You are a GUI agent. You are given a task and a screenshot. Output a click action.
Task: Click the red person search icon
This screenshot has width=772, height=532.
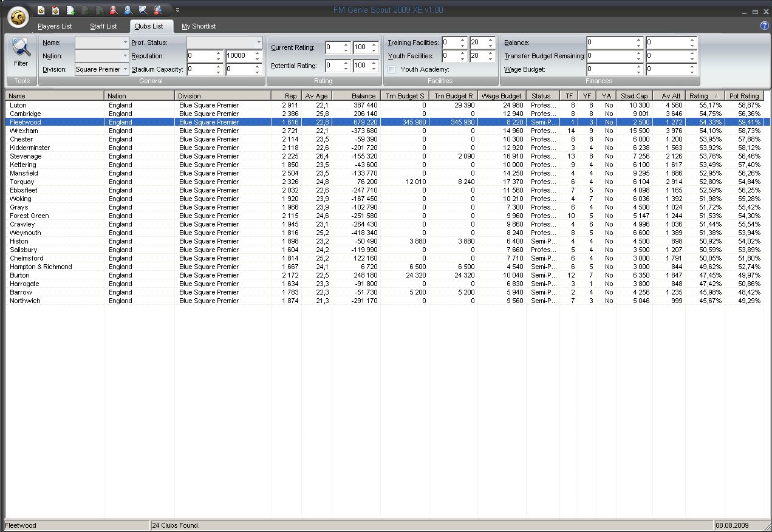(114, 10)
